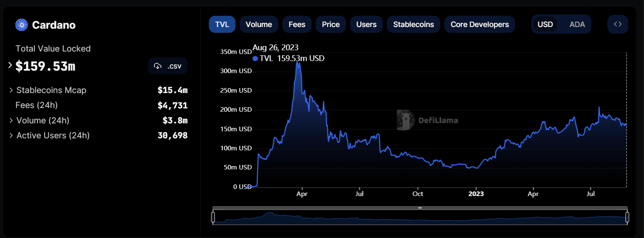Click the blue TVL legend dot

(x=255, y=59)
